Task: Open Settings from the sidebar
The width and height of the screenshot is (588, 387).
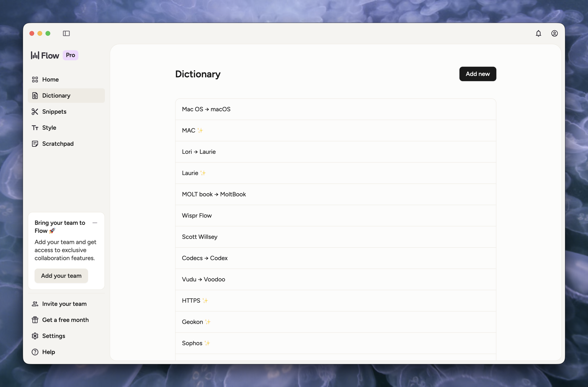Action: coord(66,336)
